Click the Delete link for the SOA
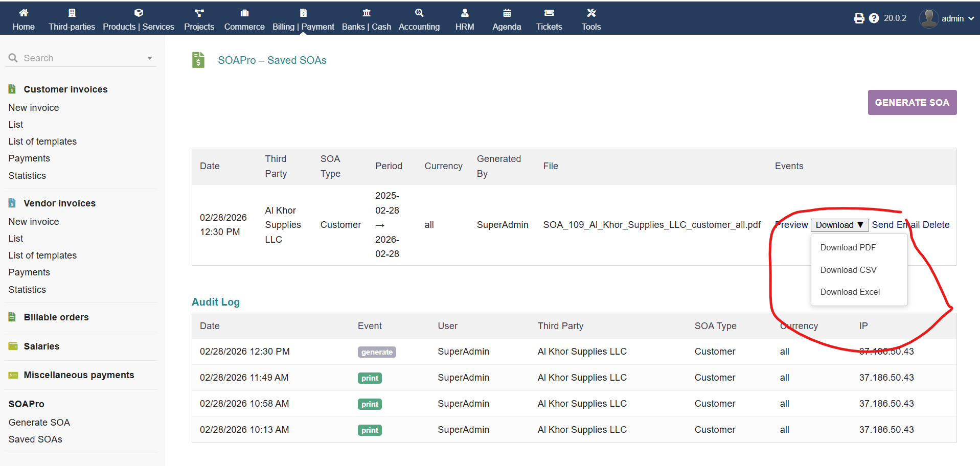 coord(936,225)
